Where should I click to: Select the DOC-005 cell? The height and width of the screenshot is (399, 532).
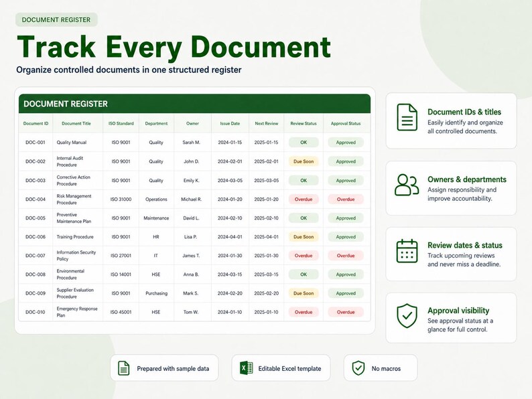pos(36,218)
